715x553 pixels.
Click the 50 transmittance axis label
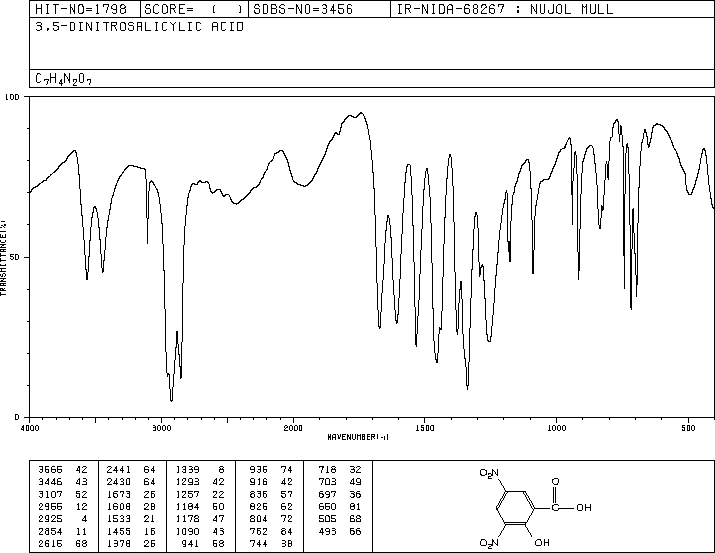(16, 257)
